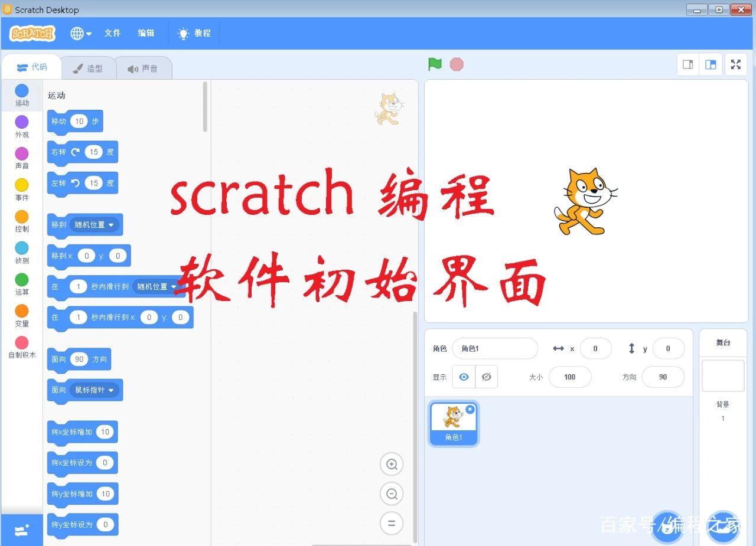
Task: Show the sprite with eye icon
Action: (x=464, y=377)
